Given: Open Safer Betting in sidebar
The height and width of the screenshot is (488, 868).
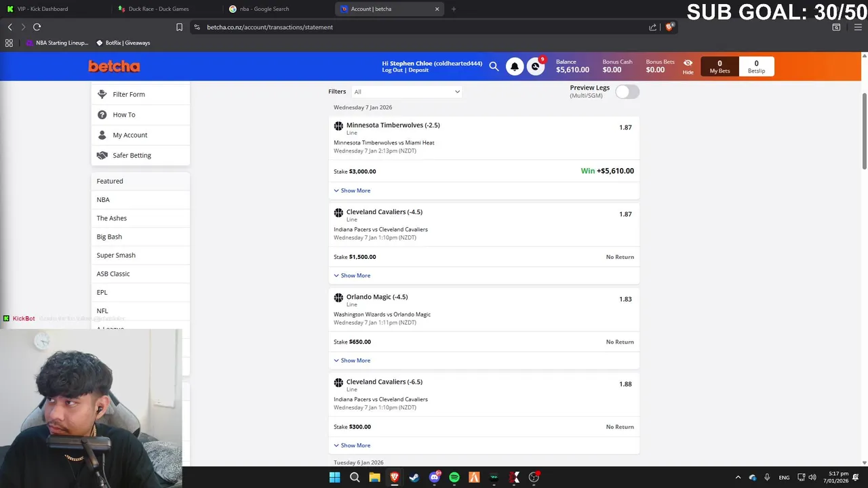Looking at the screenshot, I should pos(140,155).
